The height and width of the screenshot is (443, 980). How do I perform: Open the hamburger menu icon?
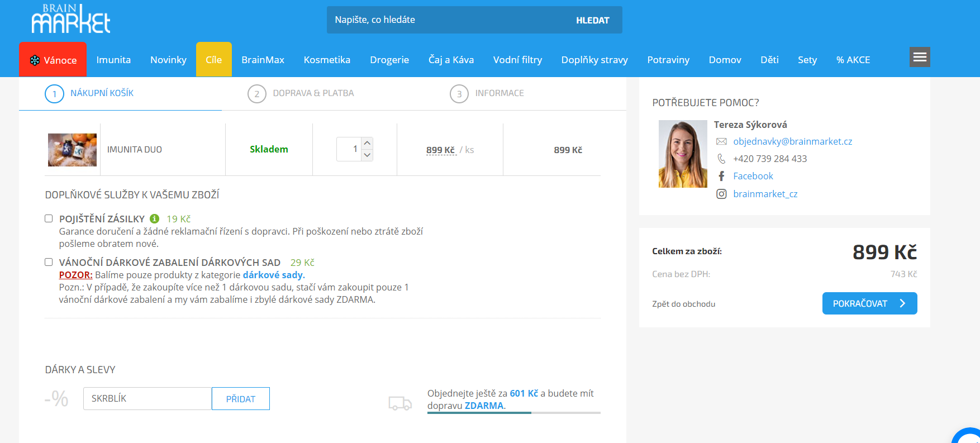(x=920, y=57)
